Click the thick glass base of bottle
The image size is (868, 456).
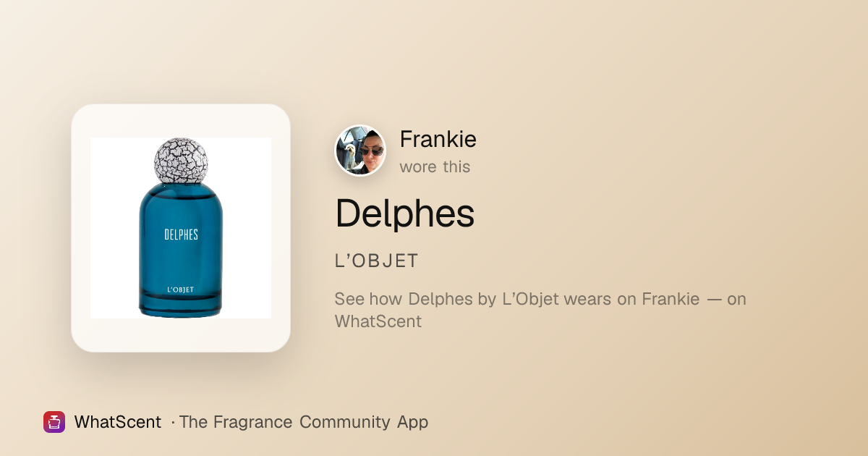tap(181, 306)
